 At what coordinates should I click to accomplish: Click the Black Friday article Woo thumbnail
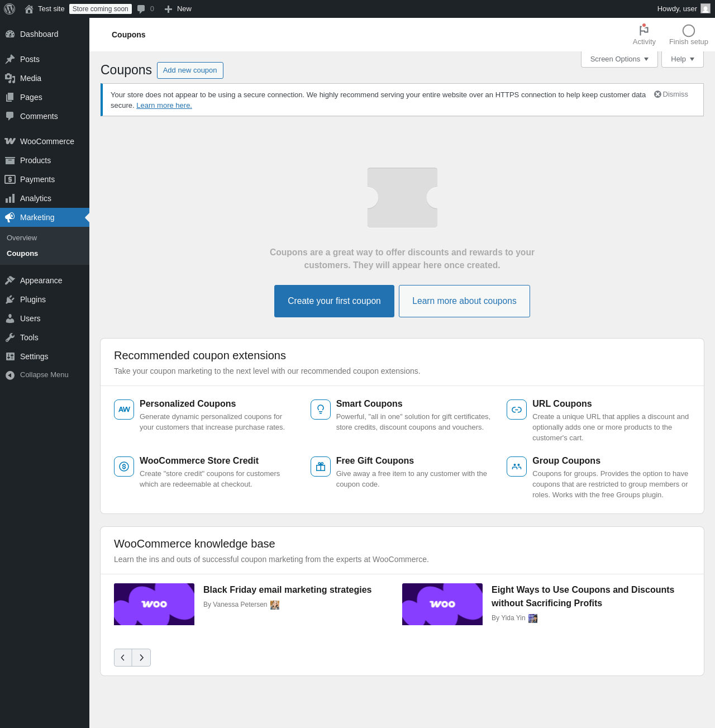(x=154, y=605)
